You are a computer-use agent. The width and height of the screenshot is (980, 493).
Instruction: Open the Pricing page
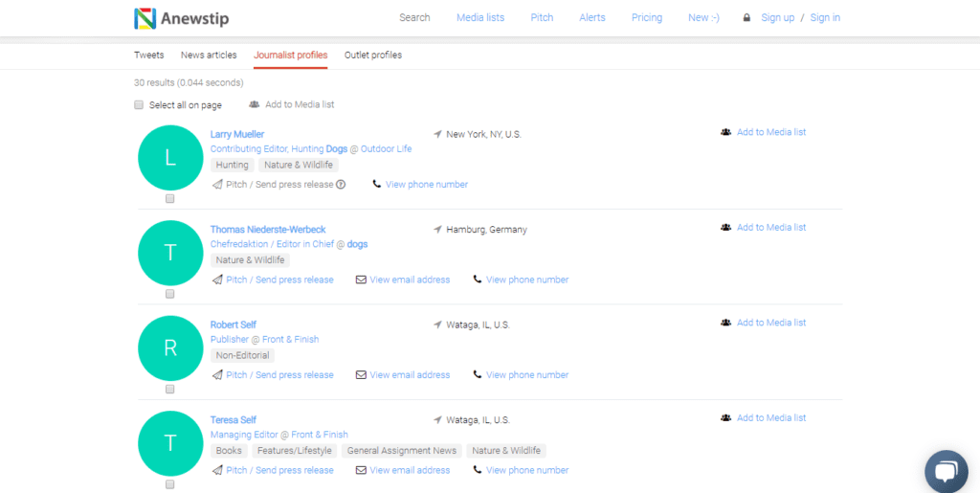point(647,17)
